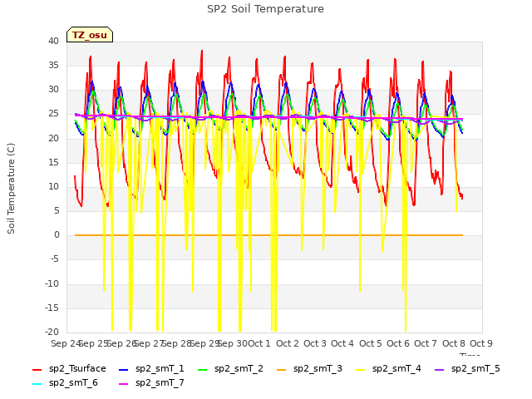Toggle the sp2_smT_1 legend entry

(151, 369)
